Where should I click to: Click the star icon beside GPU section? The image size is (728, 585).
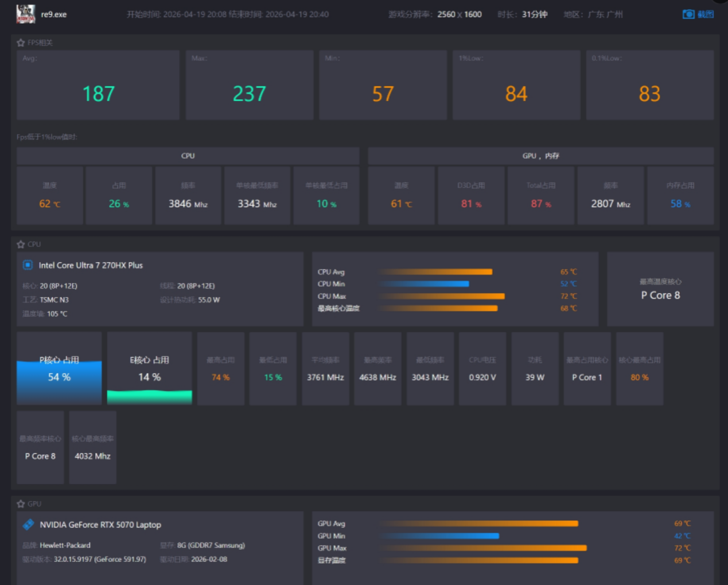(21, 503)
